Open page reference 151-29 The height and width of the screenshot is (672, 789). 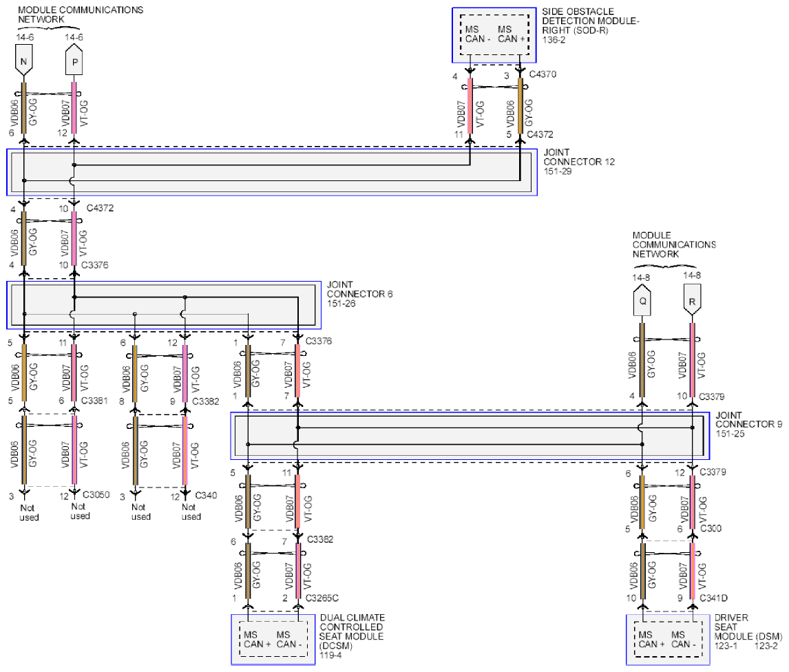(558, 171)
